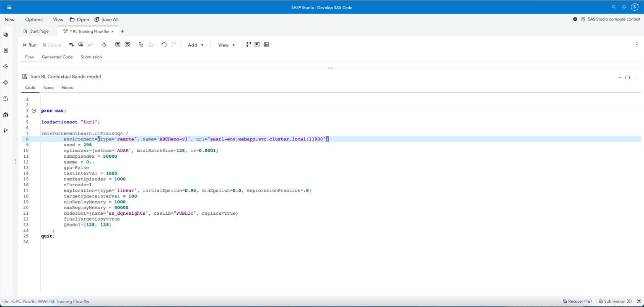Click the Recover (16) status item
The height and width of the screenshot is (307, 644).
(x=577, y=301)
